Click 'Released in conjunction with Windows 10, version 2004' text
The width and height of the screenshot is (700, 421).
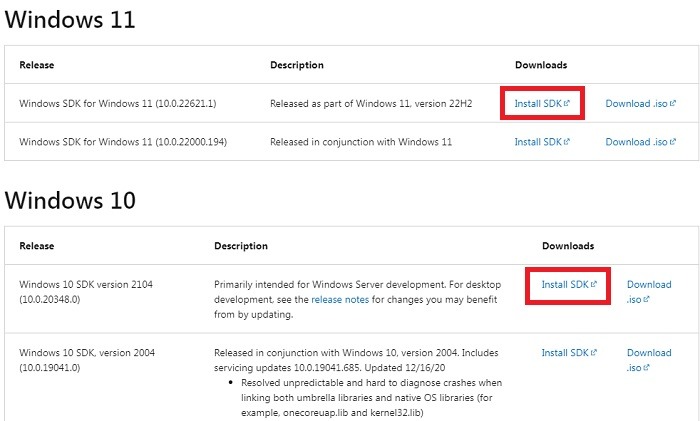356,360
